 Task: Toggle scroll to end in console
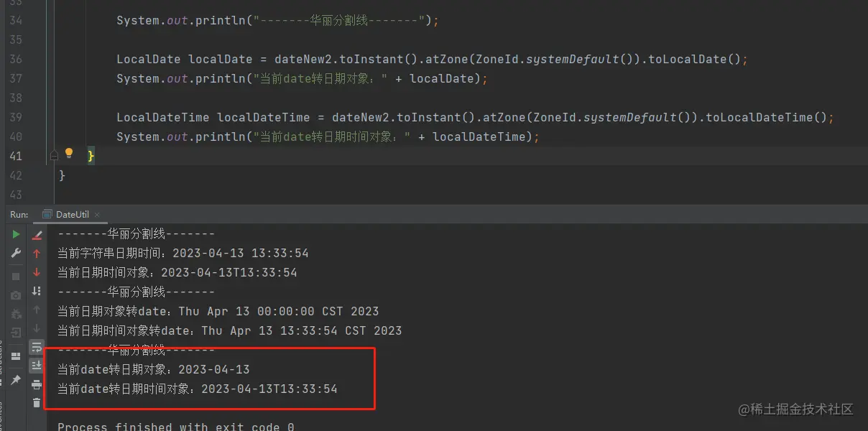(x=37, y=366)
